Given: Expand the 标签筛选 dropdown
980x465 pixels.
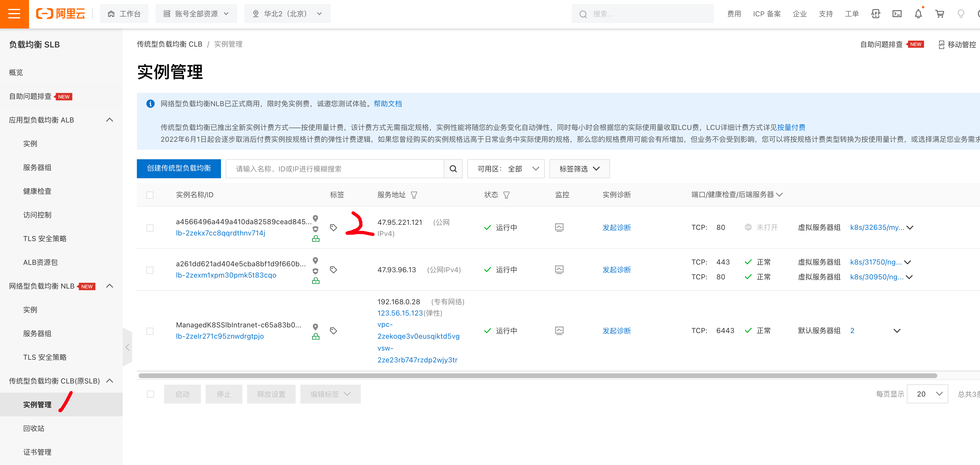Looking at the screenshot, I should click(x=579, y=169).
